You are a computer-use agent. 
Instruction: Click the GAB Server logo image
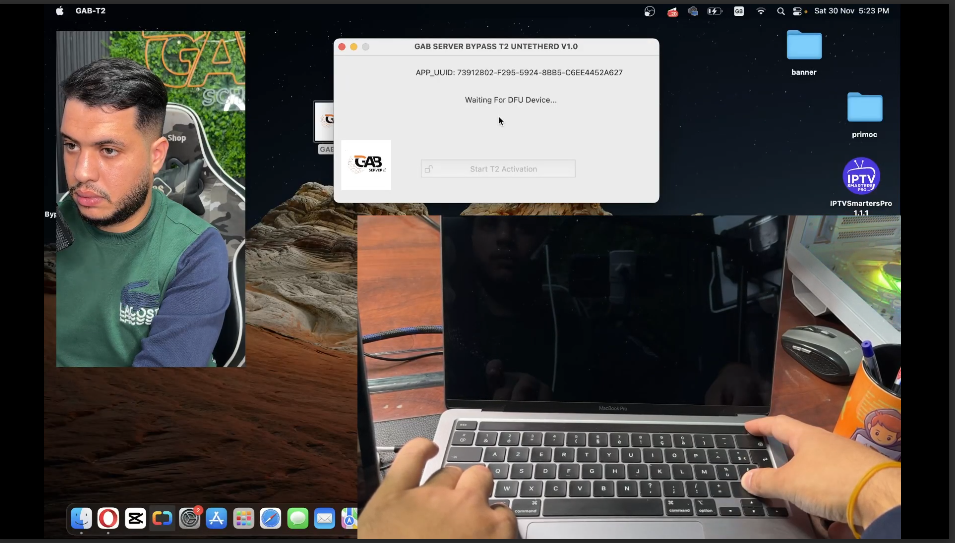click(x=366, y=165)
